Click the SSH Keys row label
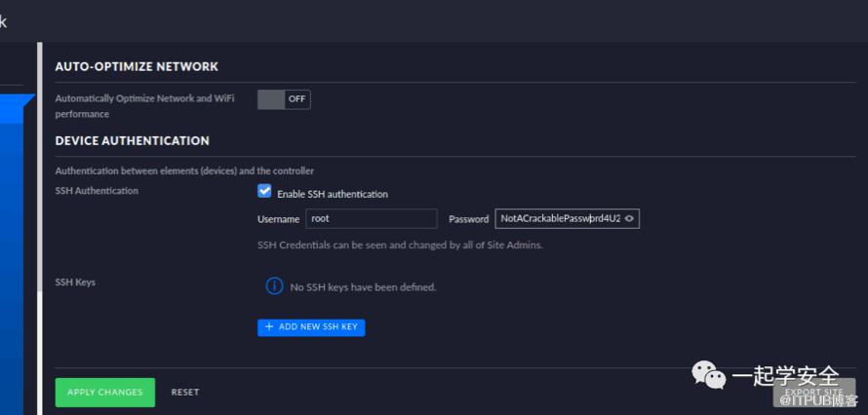The height and width of the screenshot is (415, 868). coord(75,283)
